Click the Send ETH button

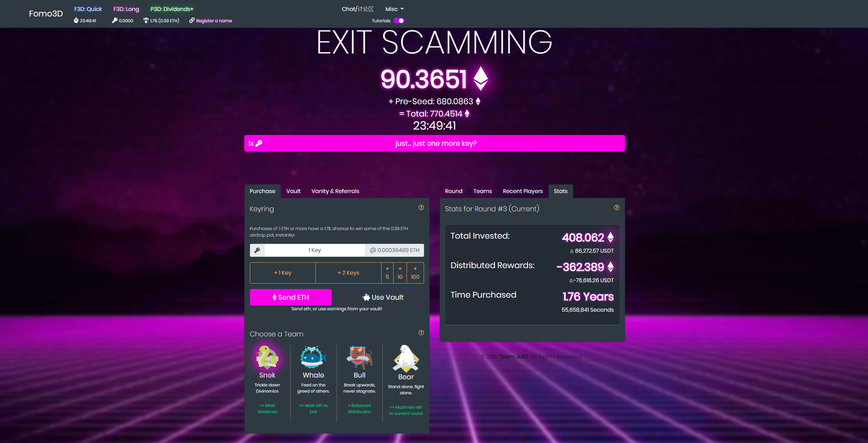click(291, 297)
